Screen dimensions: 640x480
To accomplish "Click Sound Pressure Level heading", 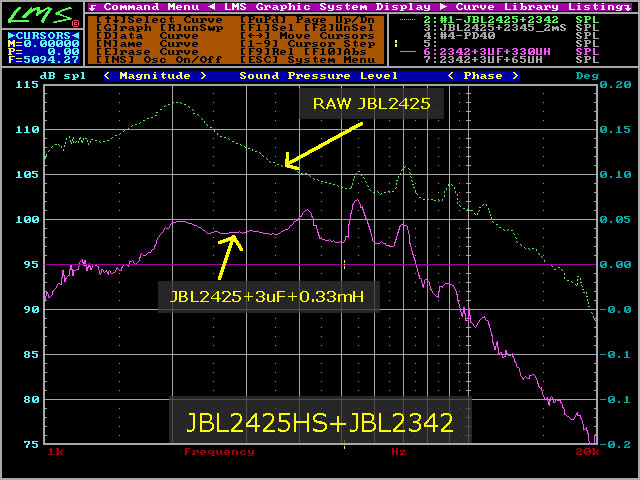I will pos(318,76).
